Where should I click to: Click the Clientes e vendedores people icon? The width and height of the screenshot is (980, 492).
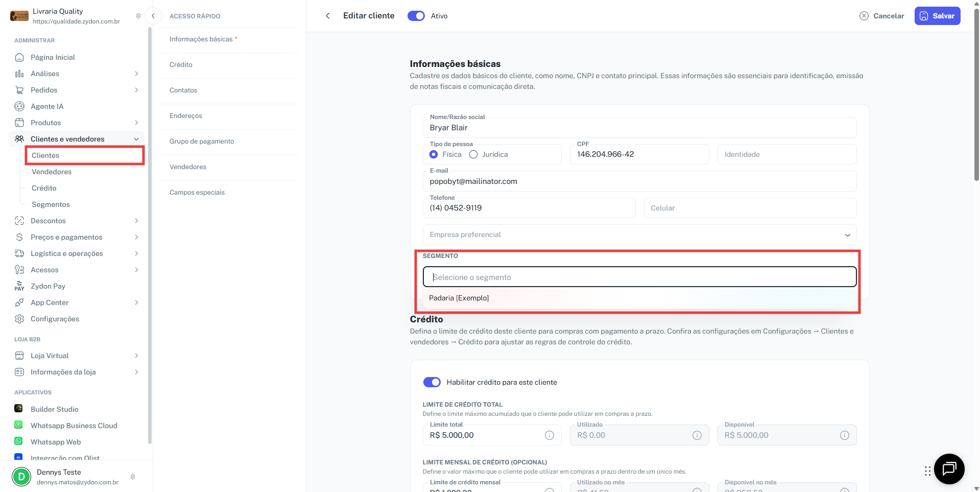tap(19, 139)
